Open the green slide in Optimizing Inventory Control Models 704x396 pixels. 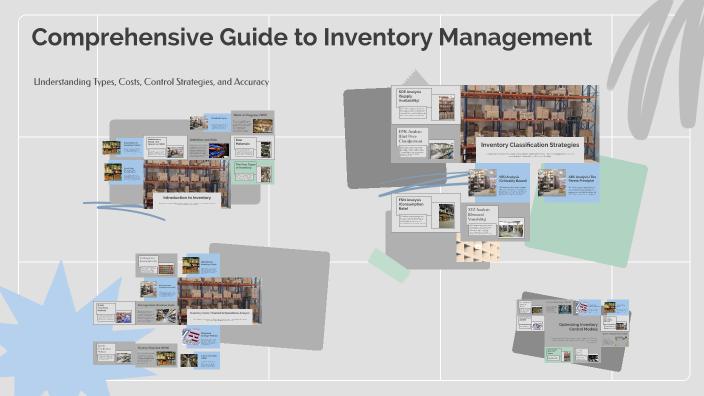click(x=559, y=355)
